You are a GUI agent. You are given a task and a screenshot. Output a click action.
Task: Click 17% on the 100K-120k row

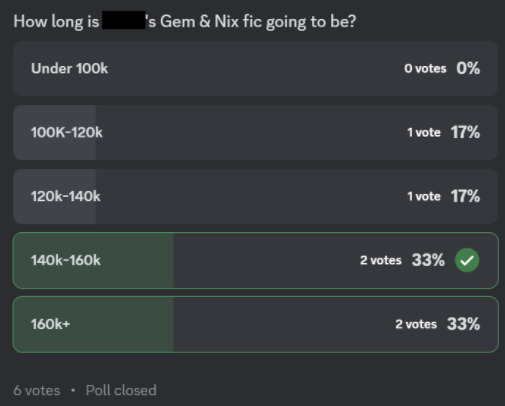click(x=465, y=132)
